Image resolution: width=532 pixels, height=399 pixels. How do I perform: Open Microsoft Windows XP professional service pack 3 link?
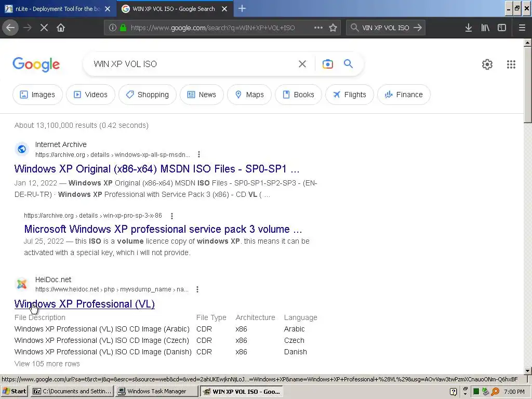pos(163,229)
